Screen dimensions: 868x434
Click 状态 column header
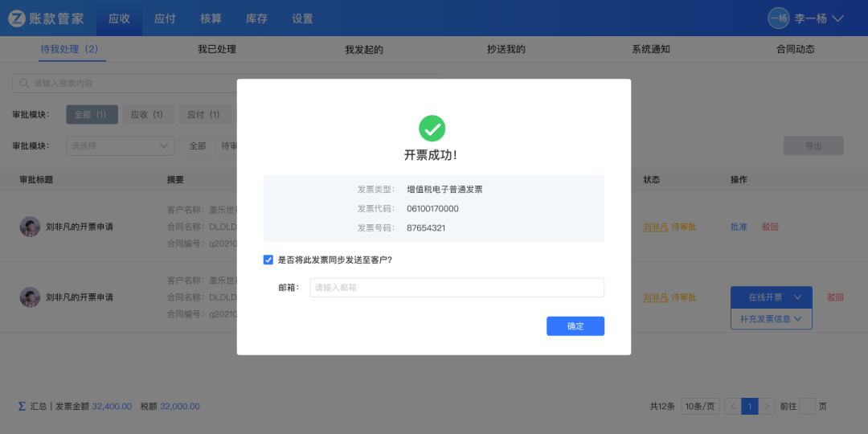coord(652,180)
